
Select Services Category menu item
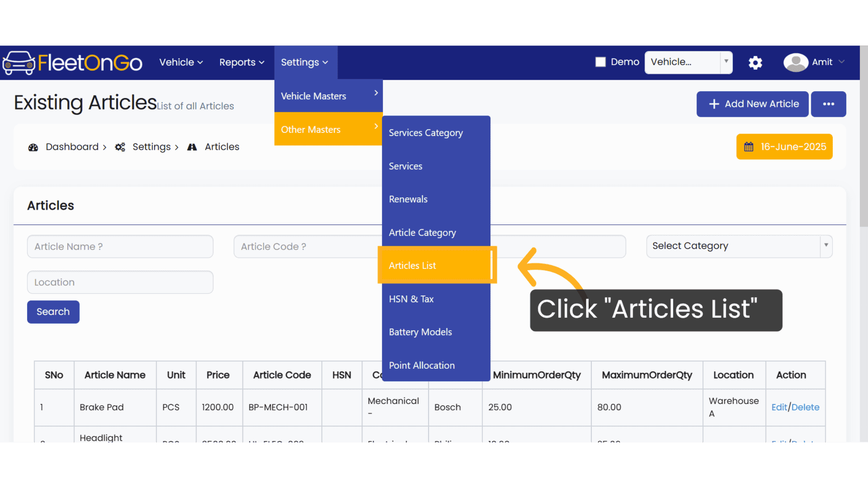tap(436, 133)
